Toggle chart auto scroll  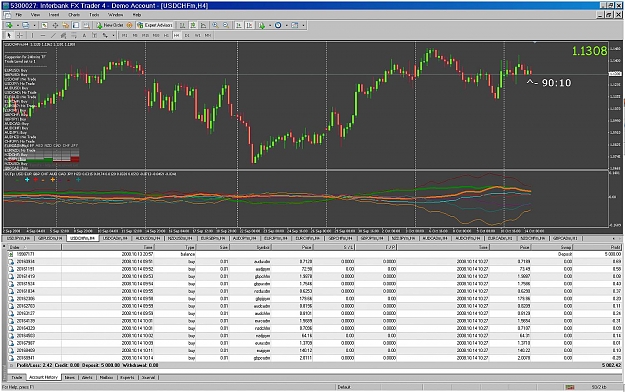pos(239,25)
